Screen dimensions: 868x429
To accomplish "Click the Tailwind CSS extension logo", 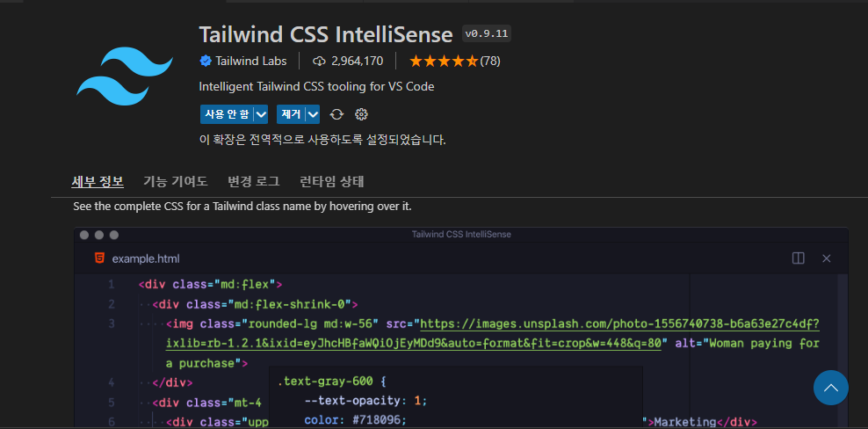I will click(124, 76).
